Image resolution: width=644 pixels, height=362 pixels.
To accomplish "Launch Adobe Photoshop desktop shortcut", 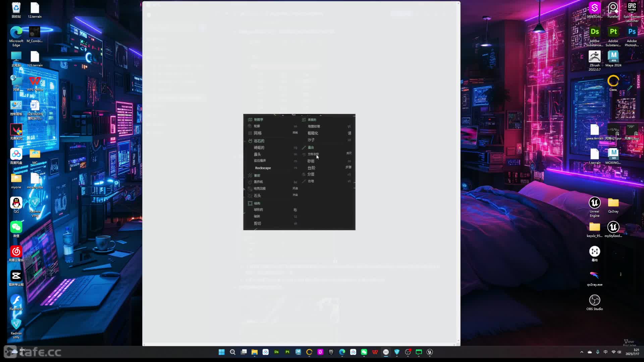I will click(x=632, y=36).
